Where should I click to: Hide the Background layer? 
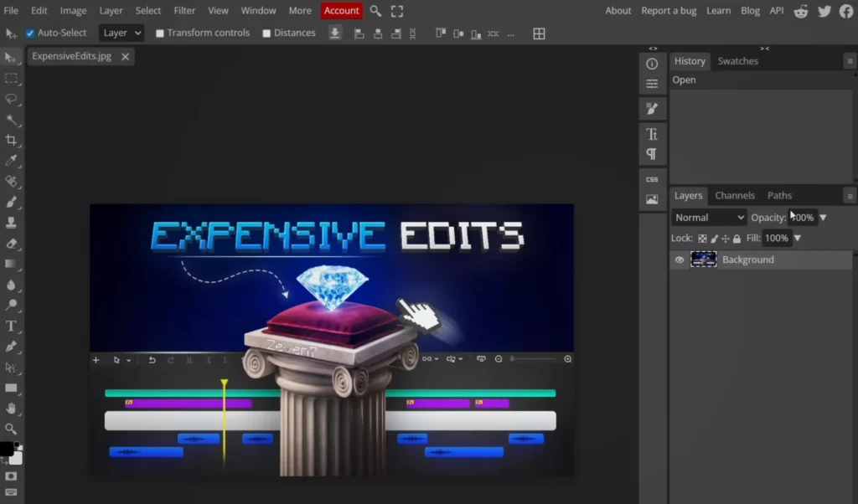[x=679, y=260]
